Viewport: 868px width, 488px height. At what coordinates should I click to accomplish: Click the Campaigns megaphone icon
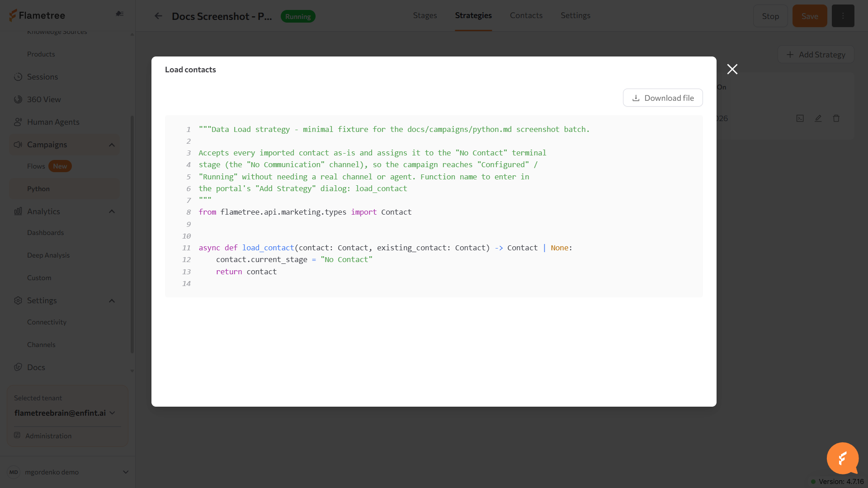[18, 145]
